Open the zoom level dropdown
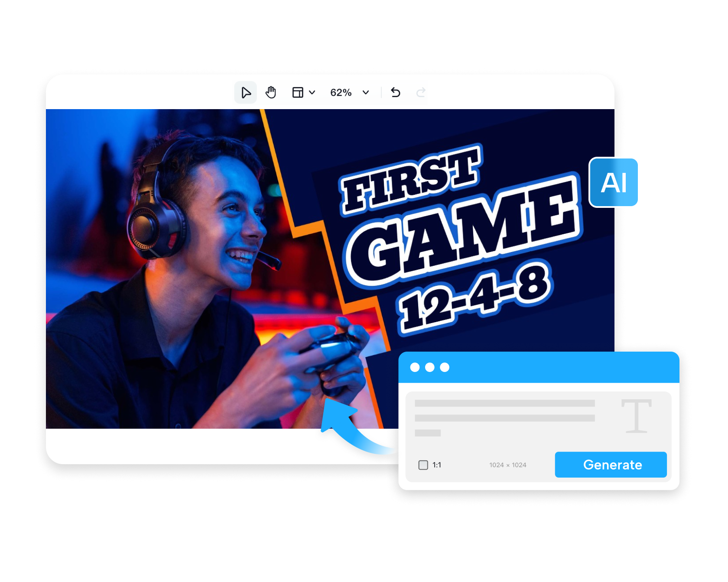 pos(365,92)
